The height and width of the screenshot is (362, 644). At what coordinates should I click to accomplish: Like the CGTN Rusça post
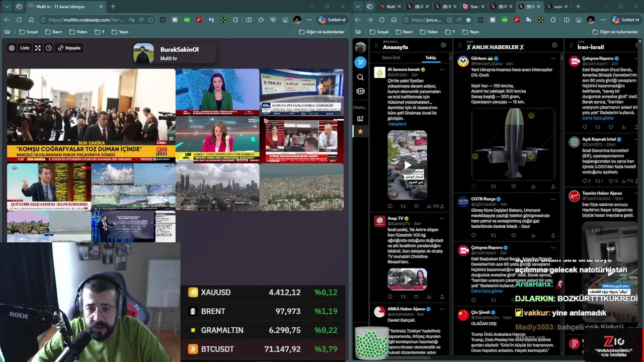(513, 235)
